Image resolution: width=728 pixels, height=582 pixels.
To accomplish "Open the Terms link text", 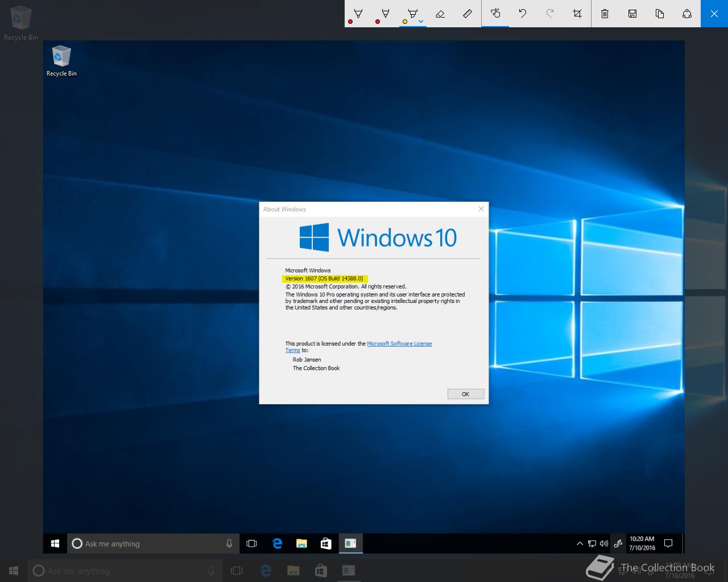I will point(292,351).
